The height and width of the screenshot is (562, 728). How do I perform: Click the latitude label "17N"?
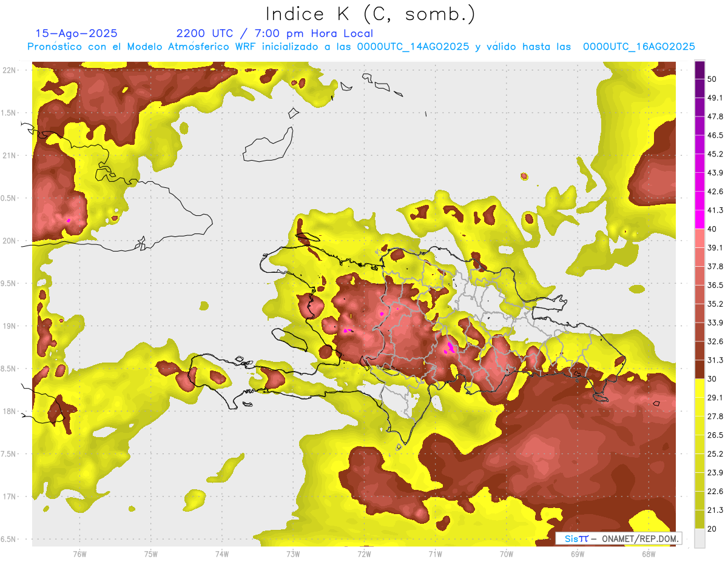[x=10, y=497]
